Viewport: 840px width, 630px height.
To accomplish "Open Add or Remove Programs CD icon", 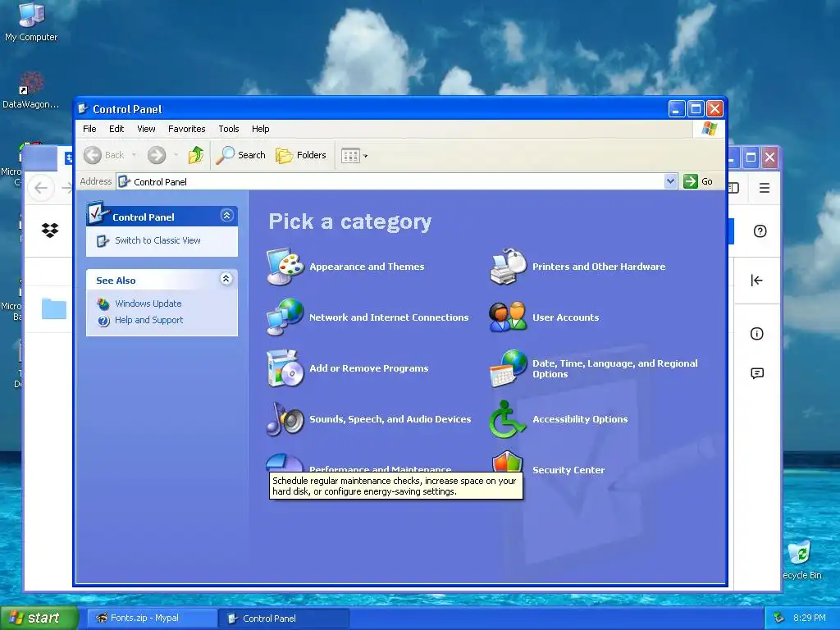I will tap(285, 368).
